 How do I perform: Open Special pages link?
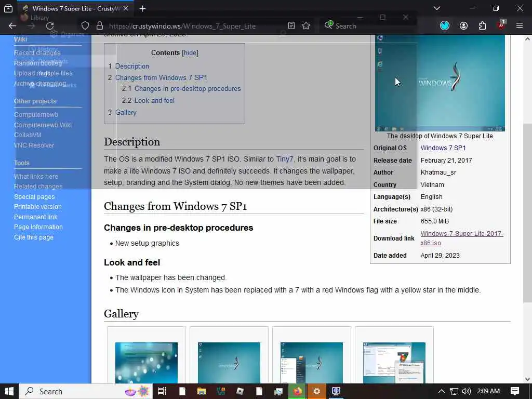pyautogui.click(x=34, y=197)
